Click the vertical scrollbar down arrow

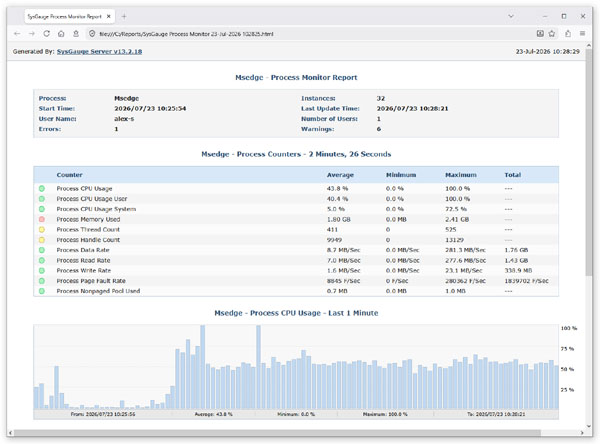pyautogui.click(x=589, y=426)
